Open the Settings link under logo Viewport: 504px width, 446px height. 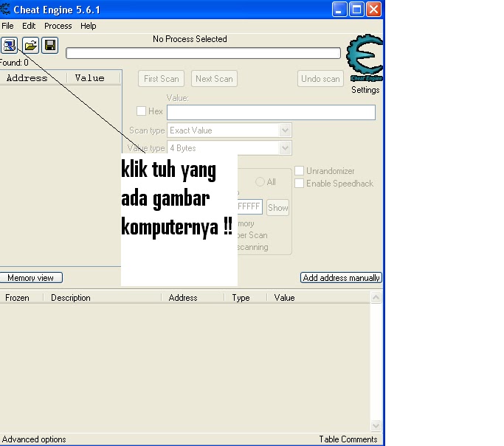pos(365,90)
